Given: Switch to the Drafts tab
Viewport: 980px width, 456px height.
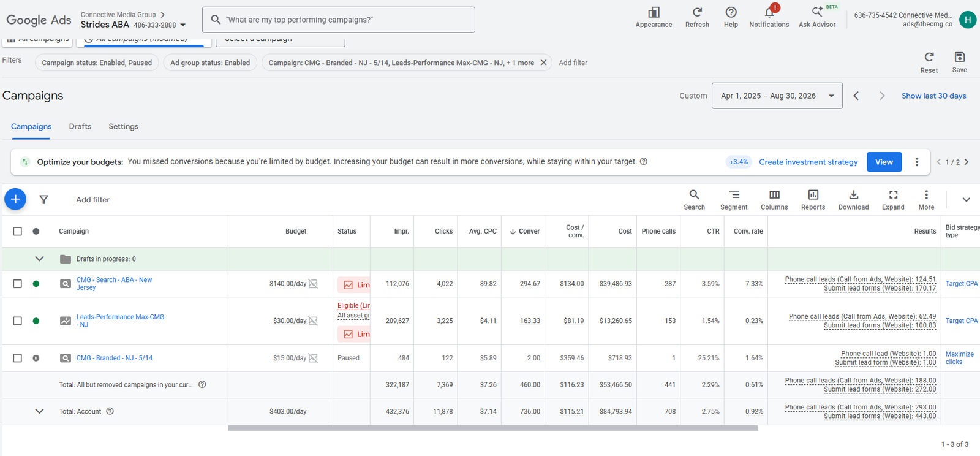Looking at the screenshot, I should [80, 126].
